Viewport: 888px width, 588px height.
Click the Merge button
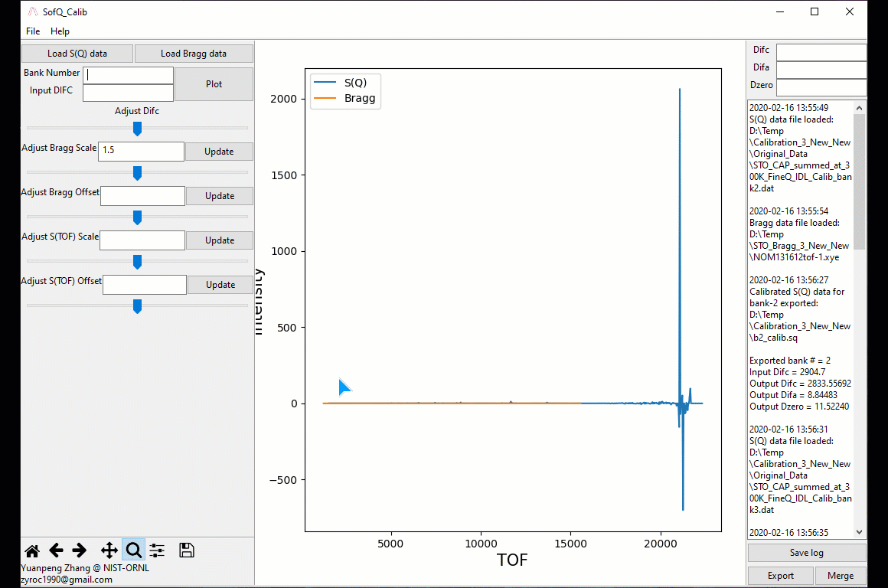coord(841,576)
